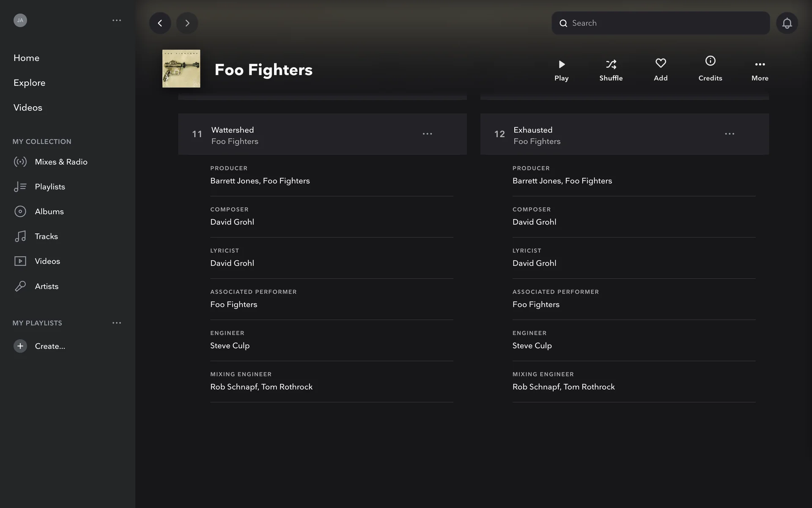Click the notifications bell icon

click(787, 23)
